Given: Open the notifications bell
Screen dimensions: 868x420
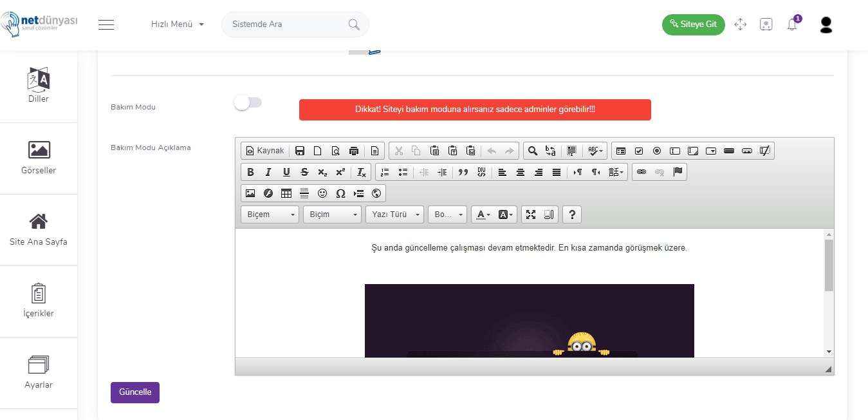Looking at the screenshot, I should click(792, 24).
